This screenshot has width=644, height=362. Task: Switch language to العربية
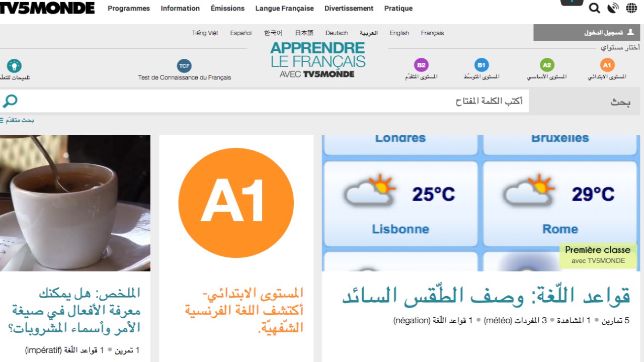369,33
